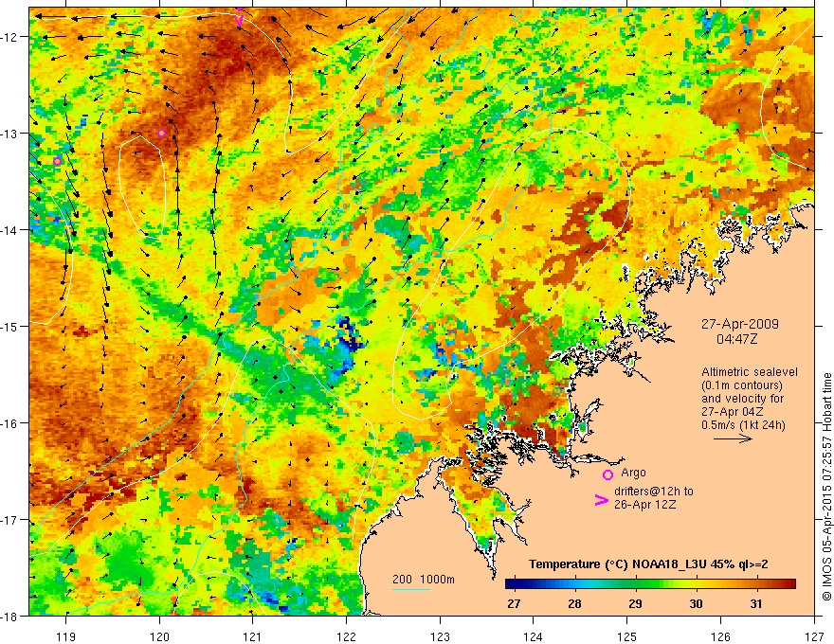The width and height of the screenshot is (834, 644).
Task: Click the '122' longitude axis label
Action: coord(346,636)
